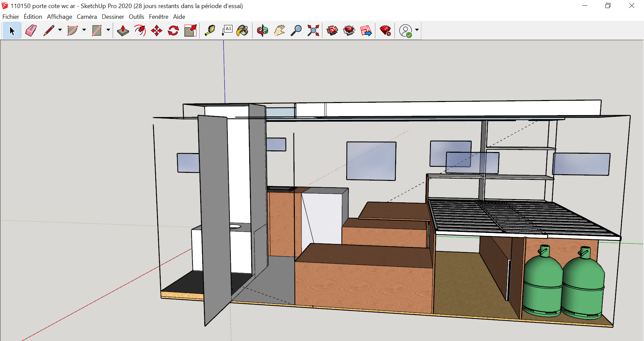Pick the Tape Measure tool
644x341 pixels.
pyautogui.click(x=210, y=31)
